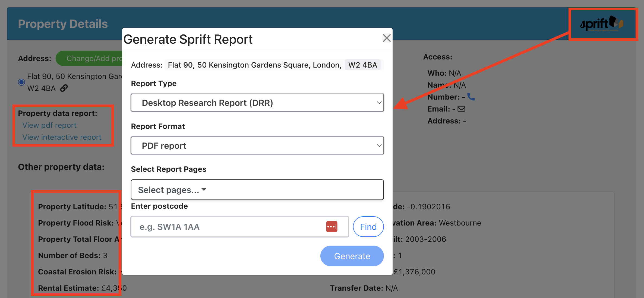The height and width of the screenshot is (298, 644).
Task: Click the link icon beside W2 4BA
Action: pyautogui.click(x=64, y=88)
